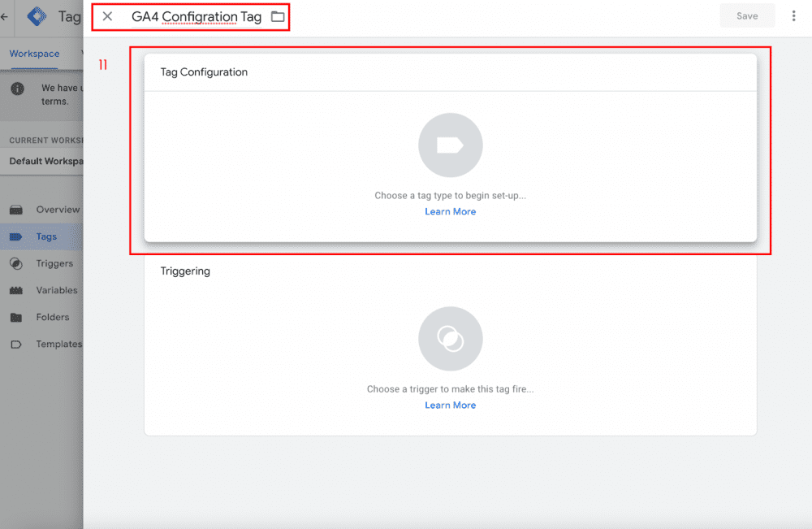
Task: Click 'Choose a tag type to begin set-up...' text
Action: (451, 195)
